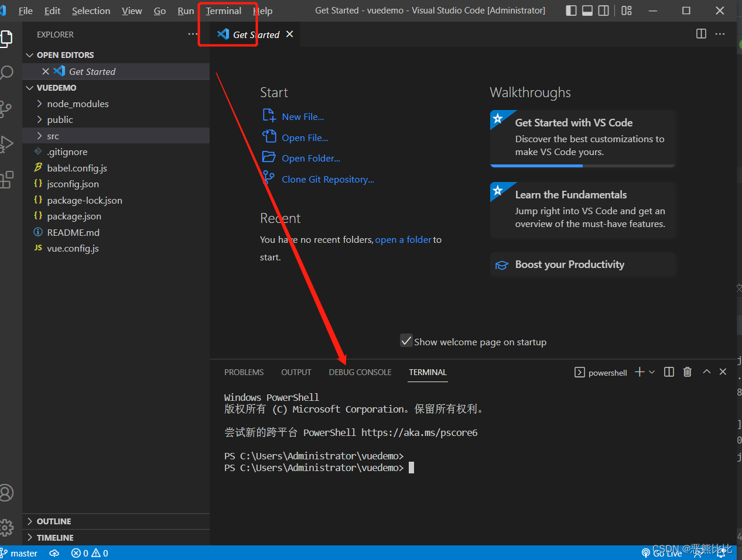The image size is (742, 560).
Task: Open Run and Debug view
Action: point(6,144)
